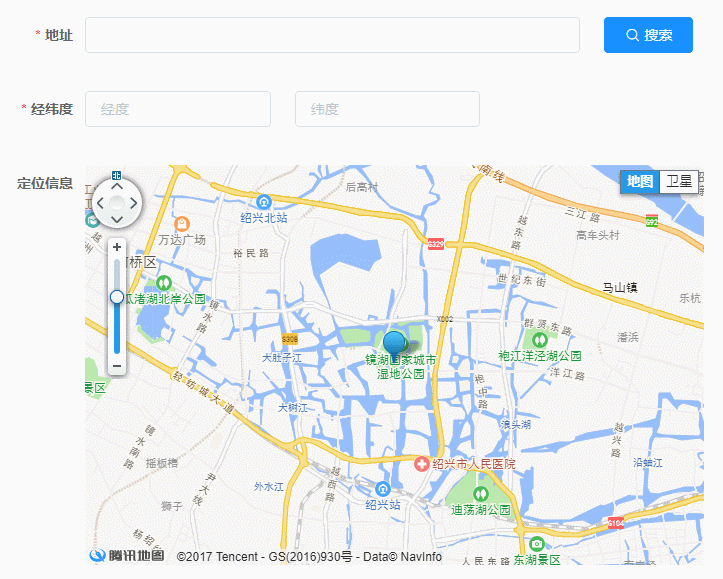This screenshot has height=579, width=723.
Task: Click the zoom slider handle
Action: coord(117,297)
